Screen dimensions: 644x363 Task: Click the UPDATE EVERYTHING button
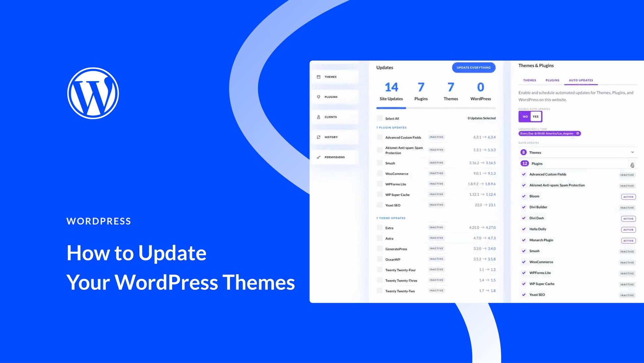click(x=473, y=67)
